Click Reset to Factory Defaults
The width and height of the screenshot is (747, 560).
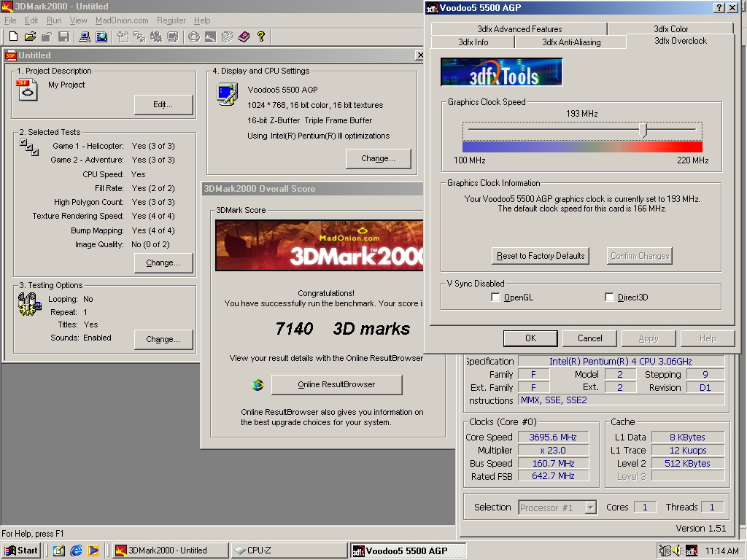point(541,256)
